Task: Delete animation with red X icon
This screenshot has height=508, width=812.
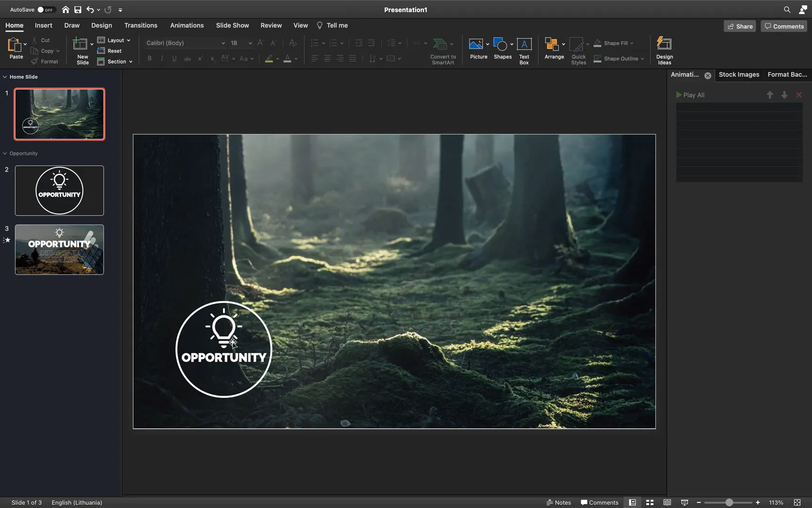Action: point(799,95)
